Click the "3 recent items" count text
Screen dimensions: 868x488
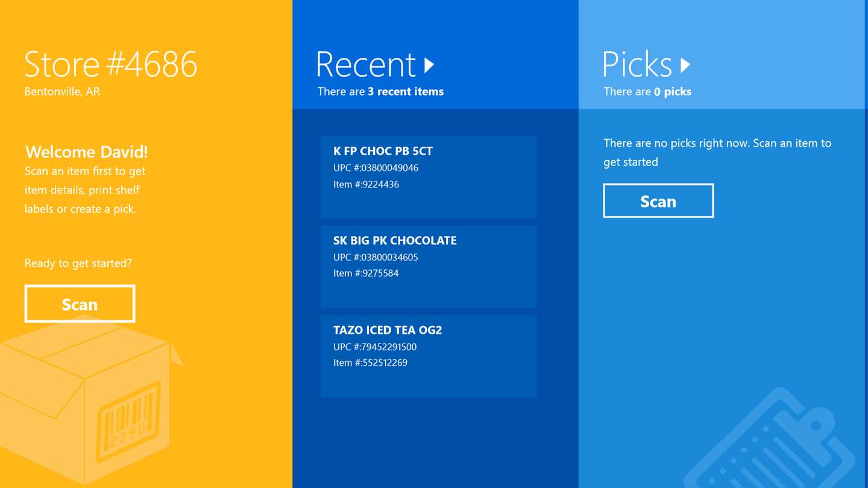click(406, 92)
